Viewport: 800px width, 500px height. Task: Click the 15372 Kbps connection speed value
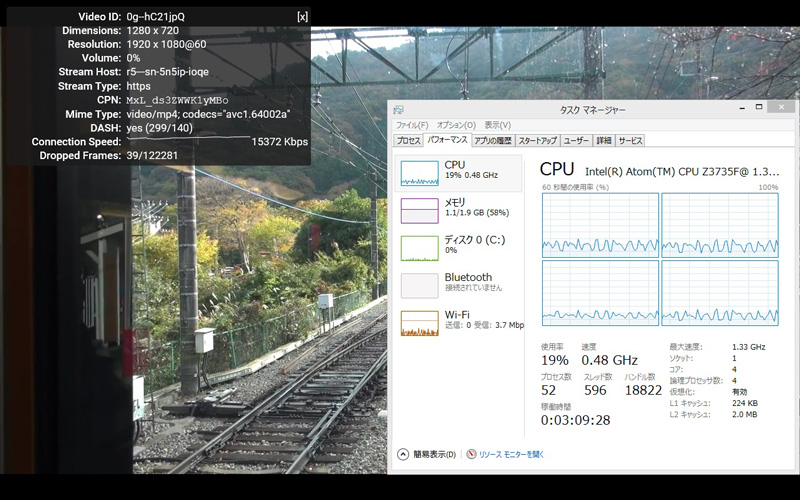(x=280, y=142)
